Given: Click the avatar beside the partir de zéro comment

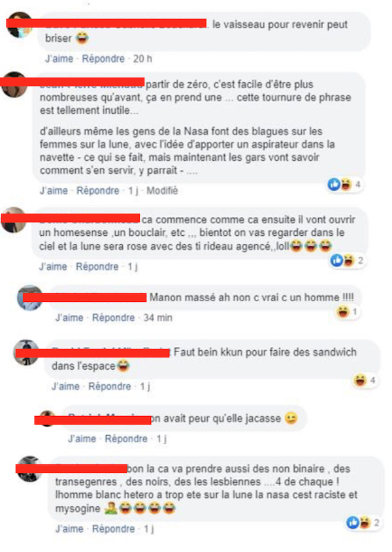Looking at the screenshot, I should tap(14, 85).
